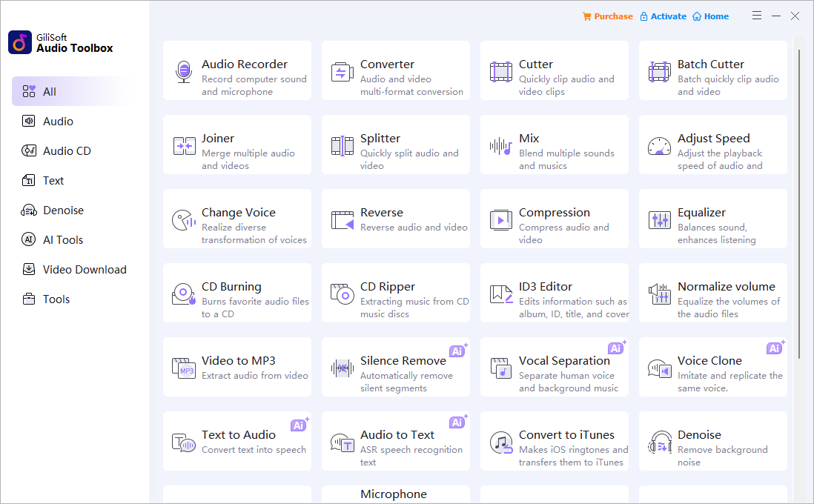Image resolution: width=814 pixels, height=504 pixels.
Task: Open the Adjust Speed gauge icon
Action: coord(659,146)
